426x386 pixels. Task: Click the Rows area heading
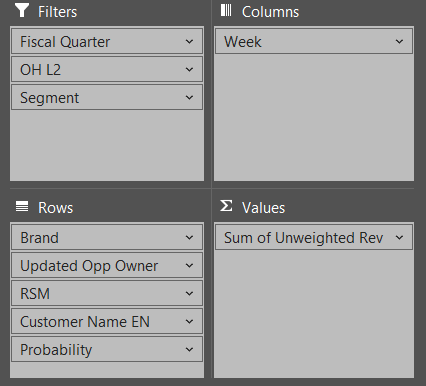(x=55, y=208)
